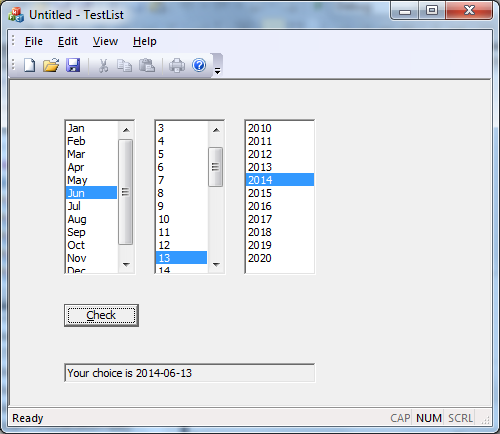Open the View menu
The image size is (500, 434).
point(105,41)
